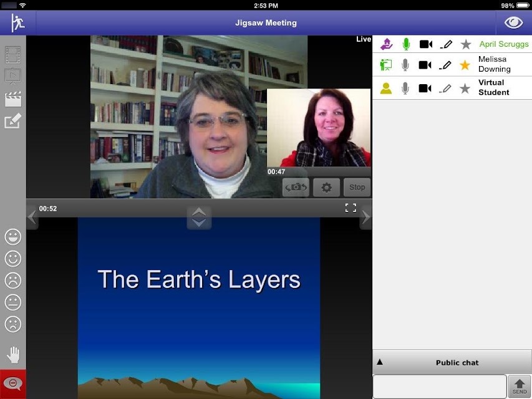532x399 pixels.
Task: Open the presentation screen icon in sidebar
Action: click(13, 77)
